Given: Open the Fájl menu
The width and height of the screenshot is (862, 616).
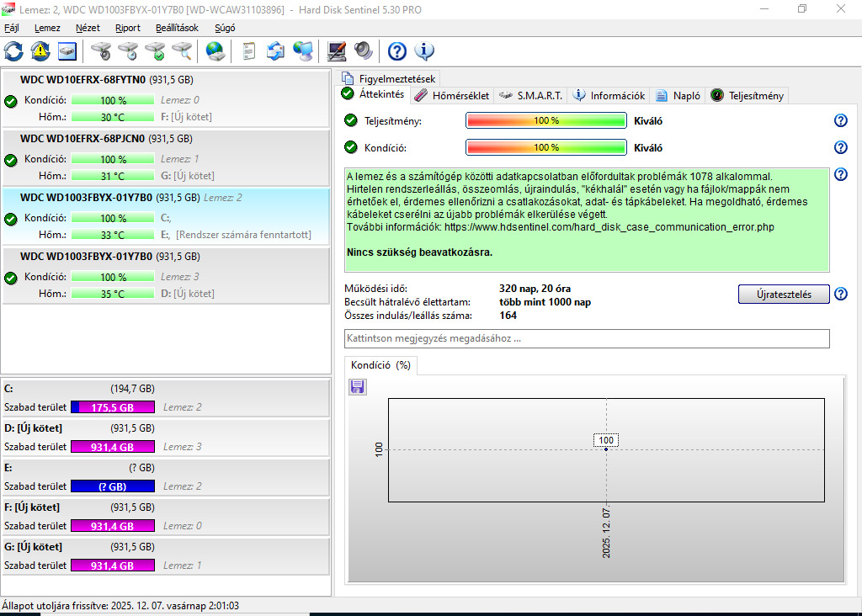Looking at the screenshot, I should pyautogui.click(x=12, y=28).
